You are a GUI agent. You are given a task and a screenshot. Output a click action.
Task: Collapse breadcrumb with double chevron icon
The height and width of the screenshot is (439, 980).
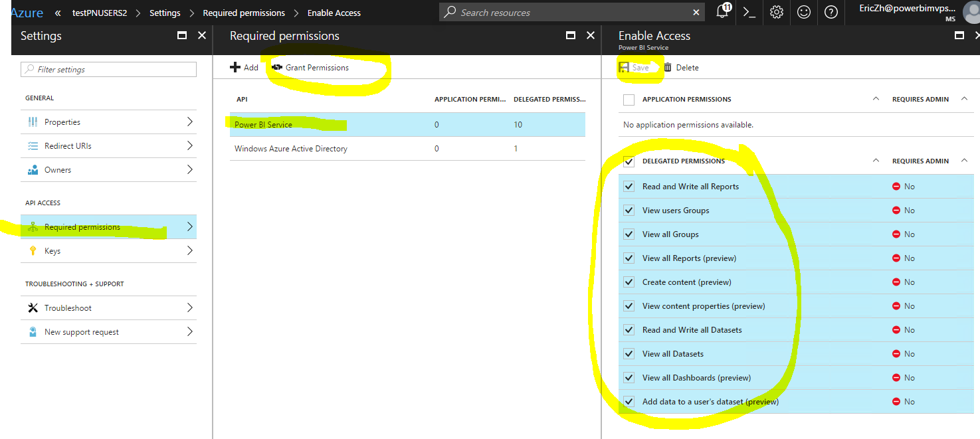[x=58, y=13]
